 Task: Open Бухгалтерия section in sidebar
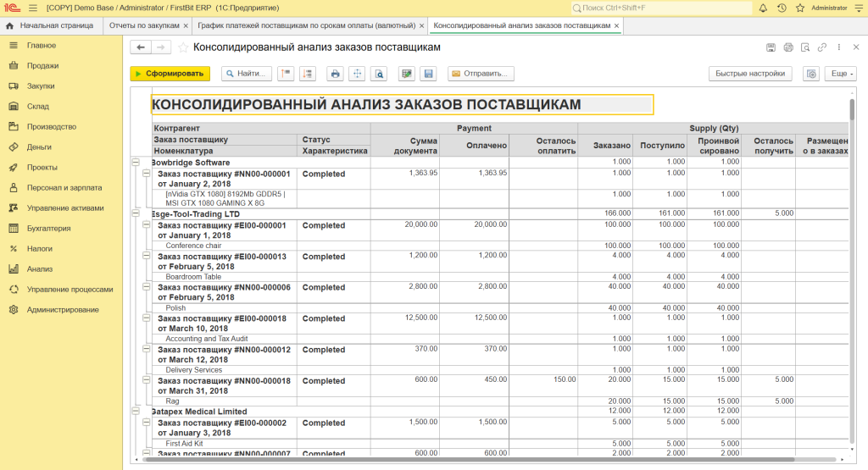pos(61,229)
